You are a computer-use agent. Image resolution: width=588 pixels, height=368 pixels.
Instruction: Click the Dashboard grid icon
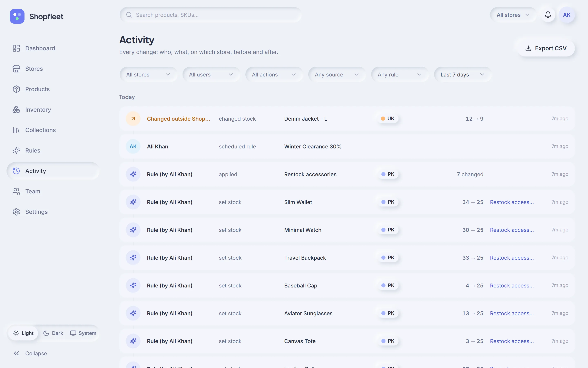tap(16, 48)
